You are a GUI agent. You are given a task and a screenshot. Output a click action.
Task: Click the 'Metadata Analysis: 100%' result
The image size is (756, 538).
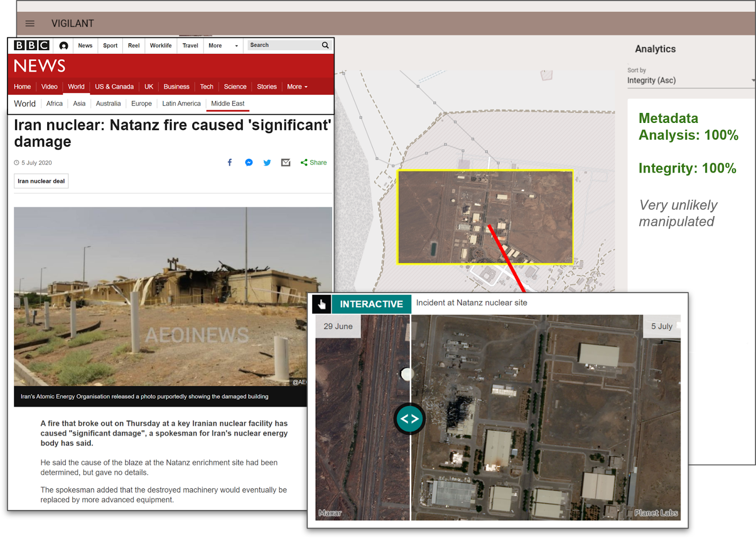click(688, 127)
